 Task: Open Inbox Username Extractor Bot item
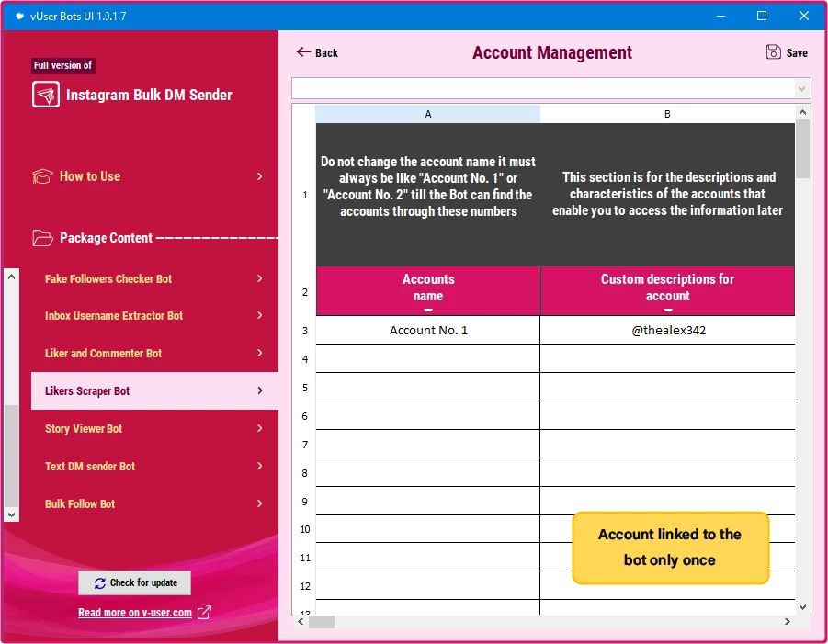pos(154,315)
